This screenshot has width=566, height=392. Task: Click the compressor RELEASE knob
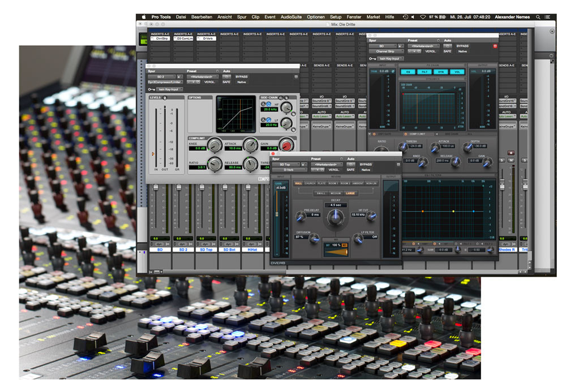coord(250,164)
